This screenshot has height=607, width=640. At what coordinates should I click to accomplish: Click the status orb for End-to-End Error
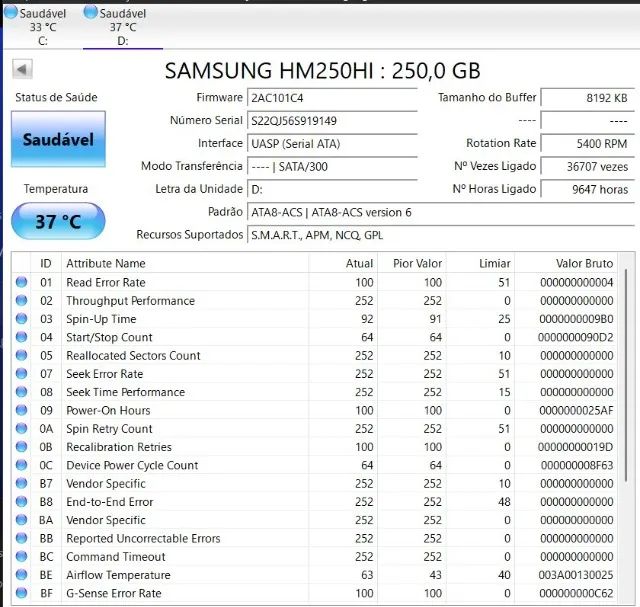pyautogui.click(x=21, y=501)
